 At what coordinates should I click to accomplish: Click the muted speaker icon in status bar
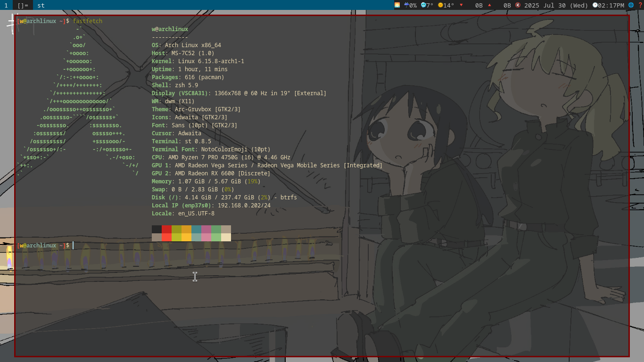[x=518, y=5]
